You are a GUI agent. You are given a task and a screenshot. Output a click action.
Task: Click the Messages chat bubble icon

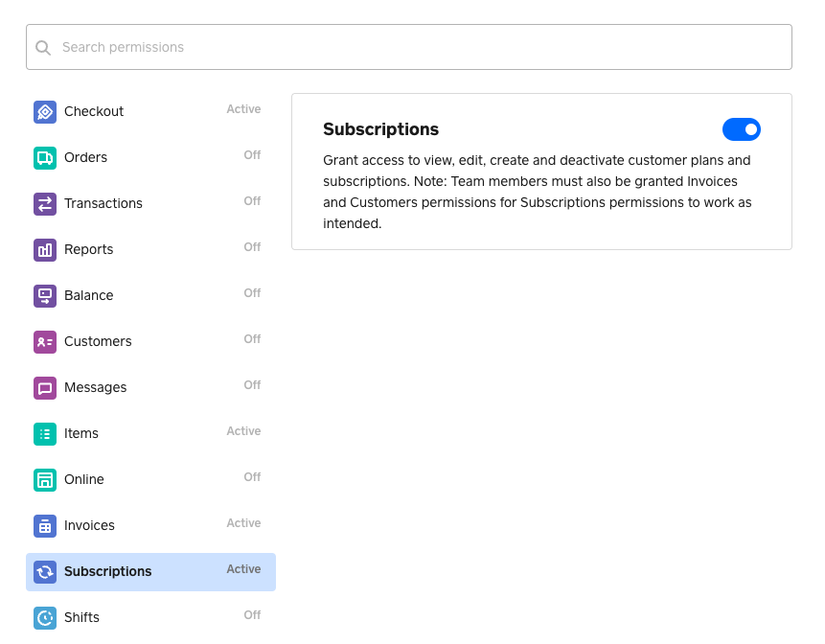(45, 388)
